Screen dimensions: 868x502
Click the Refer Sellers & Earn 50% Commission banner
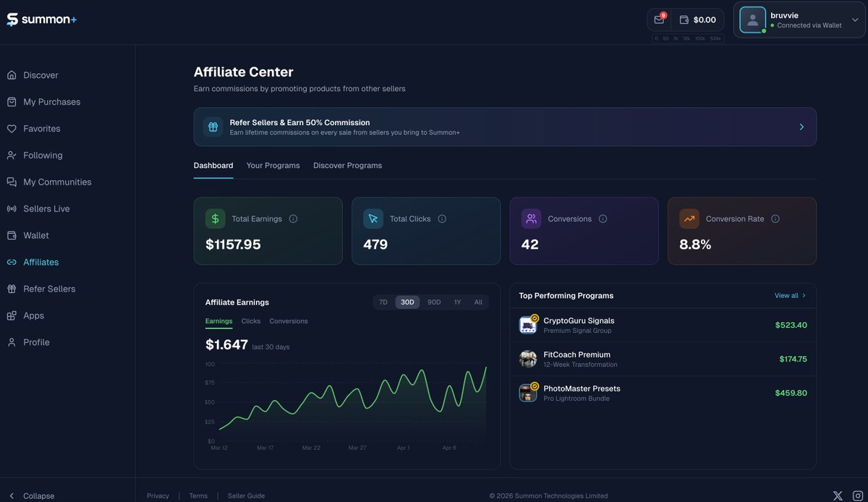(x=505, y=127)
